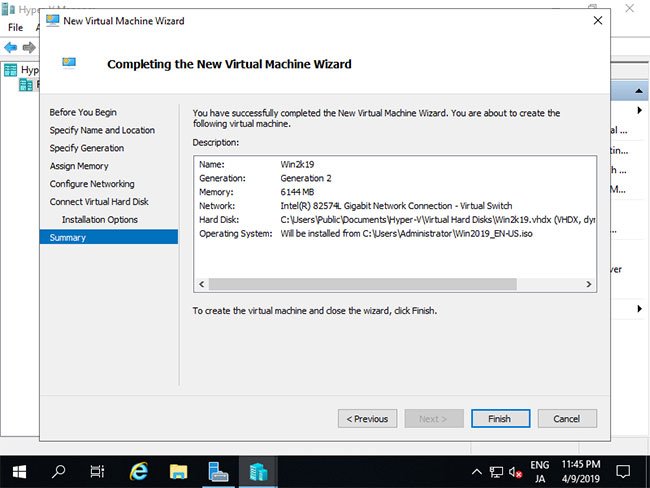The height and width of the screenshot is (488, 650).
Task: Show hidden system tray icons chevron
Action: click(477, 472)
